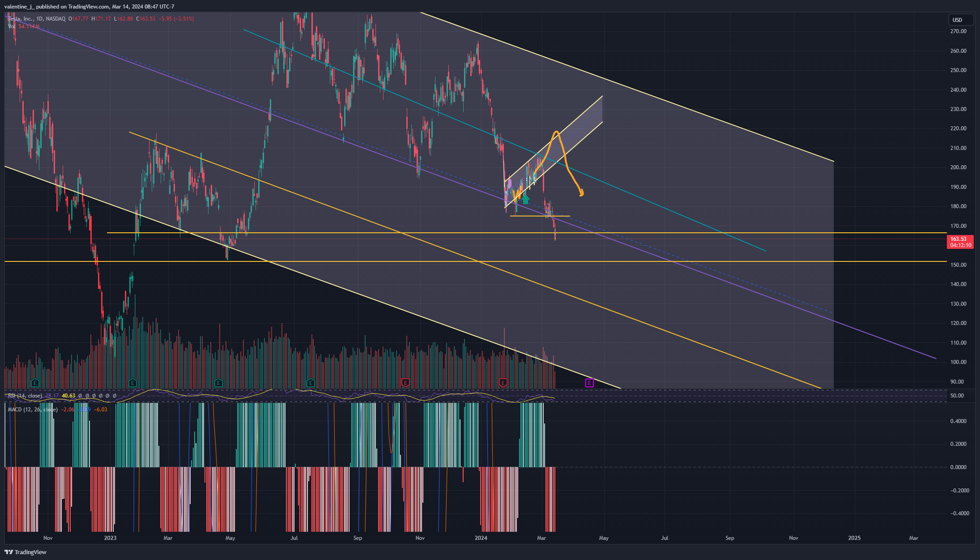Click the TradingView logo at bottom left

click(x=26, y=552)
